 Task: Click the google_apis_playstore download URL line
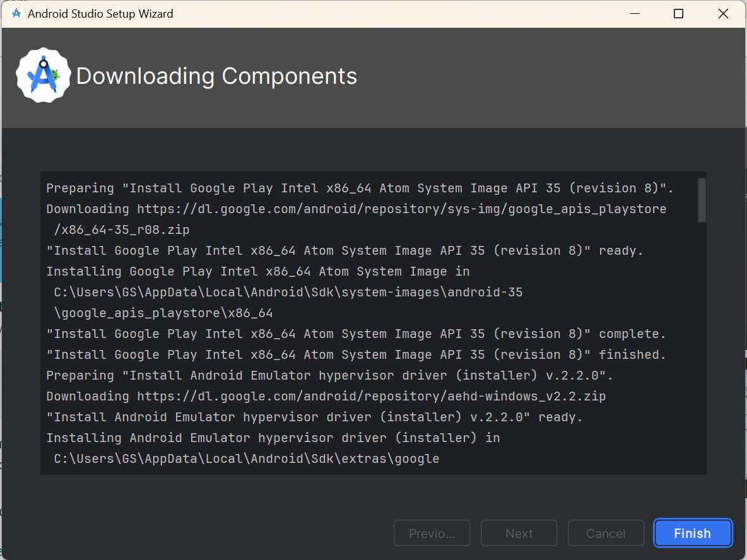tap(356, 209)
